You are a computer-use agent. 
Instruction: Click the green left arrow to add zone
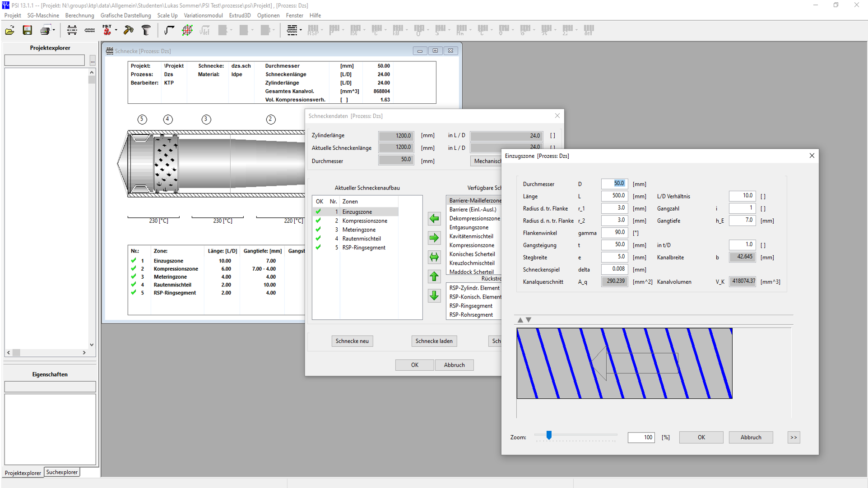434,219
